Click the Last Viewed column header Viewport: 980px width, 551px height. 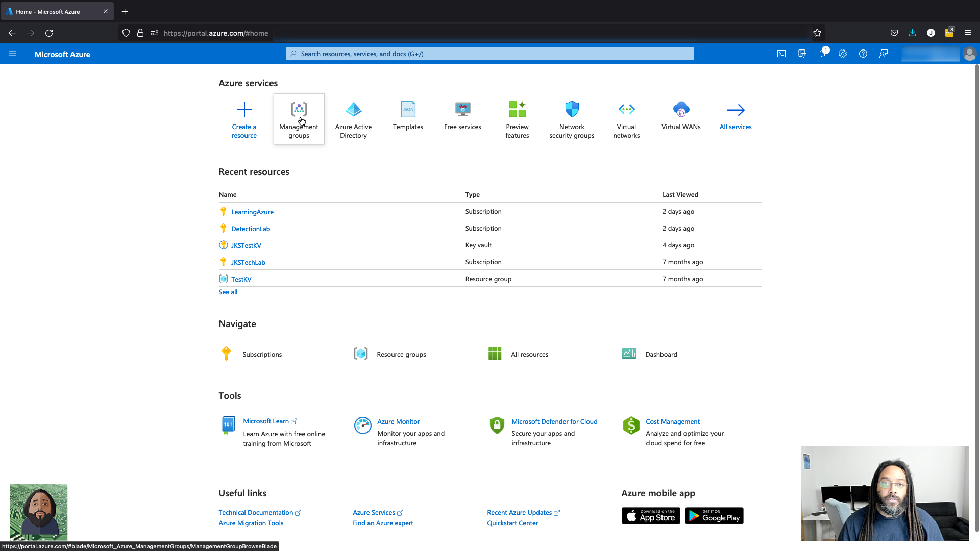click(680, 194)
